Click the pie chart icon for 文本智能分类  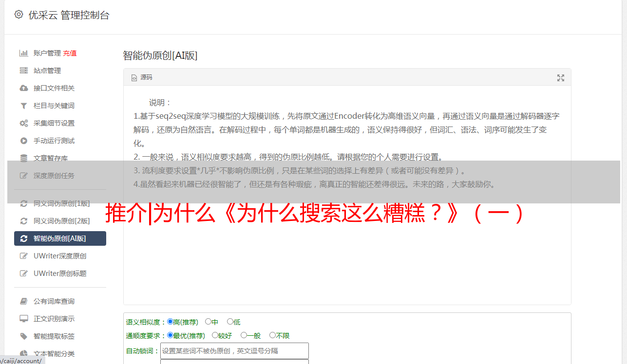23,354
